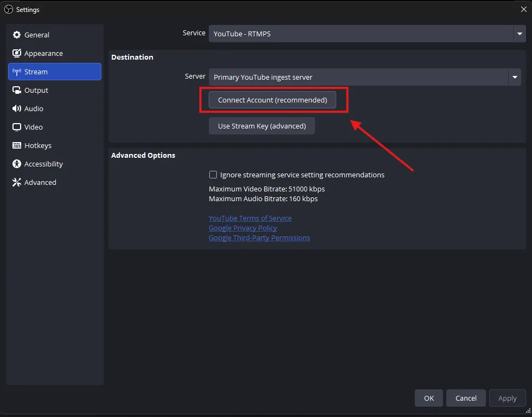Click the Video monitor icon

pos(16,127)
